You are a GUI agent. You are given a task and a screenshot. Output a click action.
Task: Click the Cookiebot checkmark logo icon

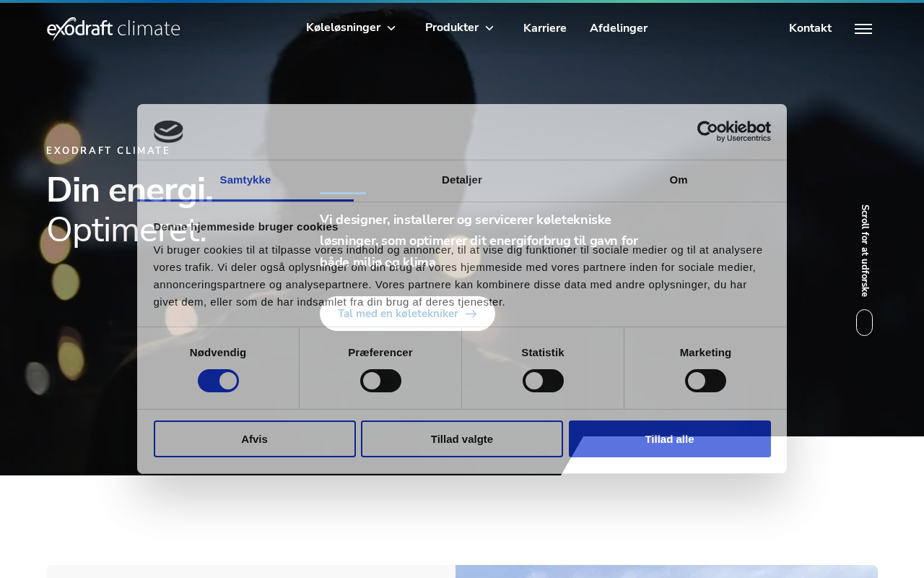168,131
